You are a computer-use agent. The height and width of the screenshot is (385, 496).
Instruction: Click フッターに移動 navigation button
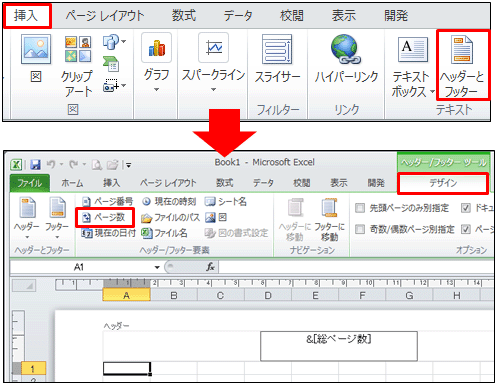tap(329, 220)
